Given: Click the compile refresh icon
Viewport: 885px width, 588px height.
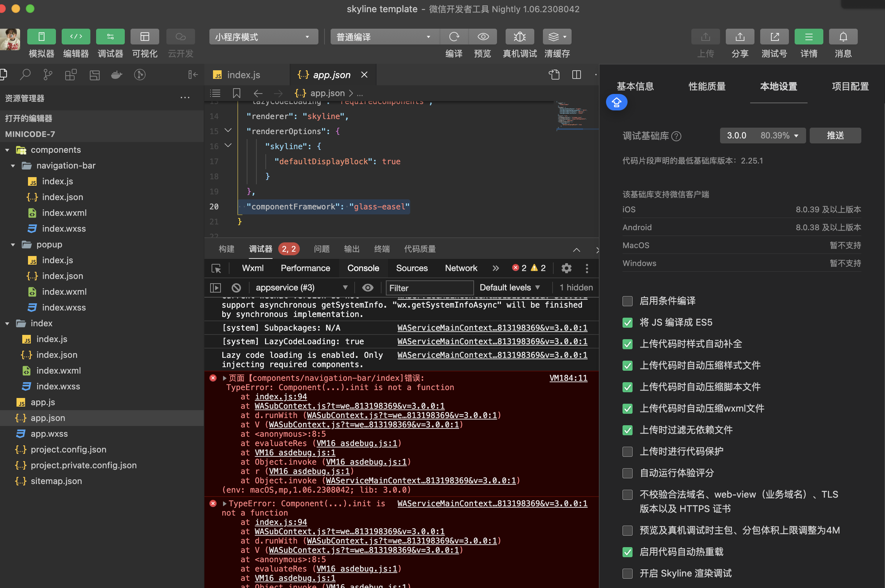Looking at the screenshot, I should pyautogui.click(x=454, y=37).
